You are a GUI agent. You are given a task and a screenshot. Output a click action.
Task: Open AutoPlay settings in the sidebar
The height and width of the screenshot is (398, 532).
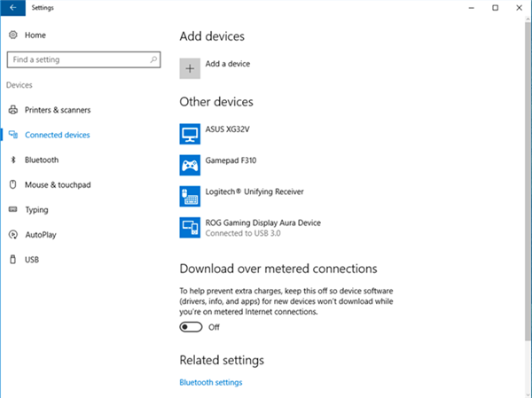tap(41, 235)
